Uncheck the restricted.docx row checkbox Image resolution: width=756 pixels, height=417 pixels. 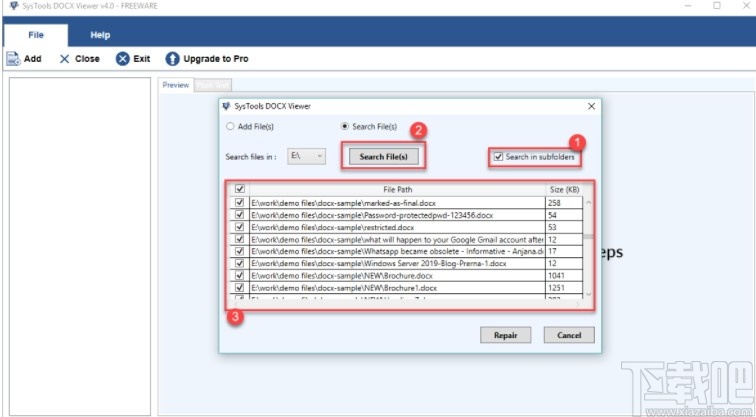click(x=239, y=227)
